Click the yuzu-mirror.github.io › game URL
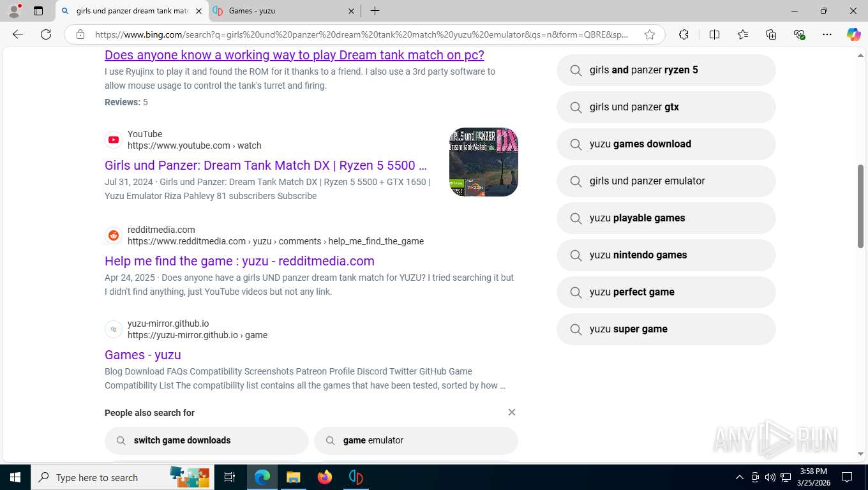This screenshot has width=868, height=490. [x=197, y=335]
